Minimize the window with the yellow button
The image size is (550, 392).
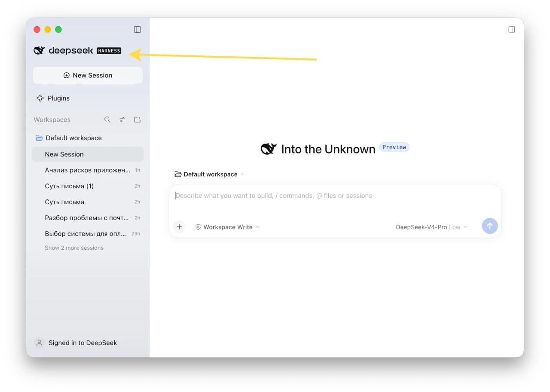48,29
